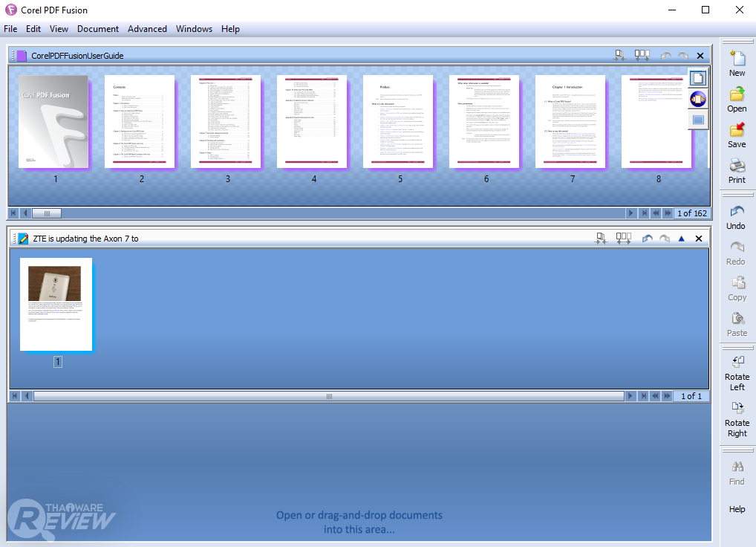Click the Find binoculars icon
This screenshot has width=756, height=547.
[737, 467]
